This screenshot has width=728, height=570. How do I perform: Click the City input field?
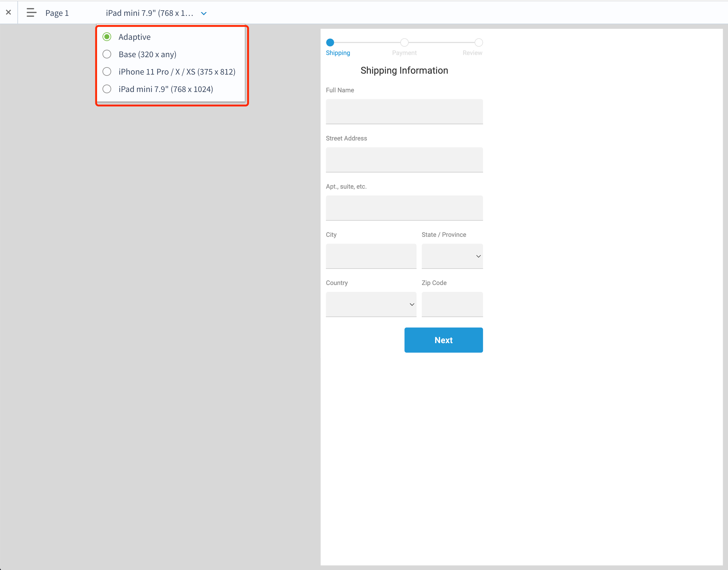371,256
